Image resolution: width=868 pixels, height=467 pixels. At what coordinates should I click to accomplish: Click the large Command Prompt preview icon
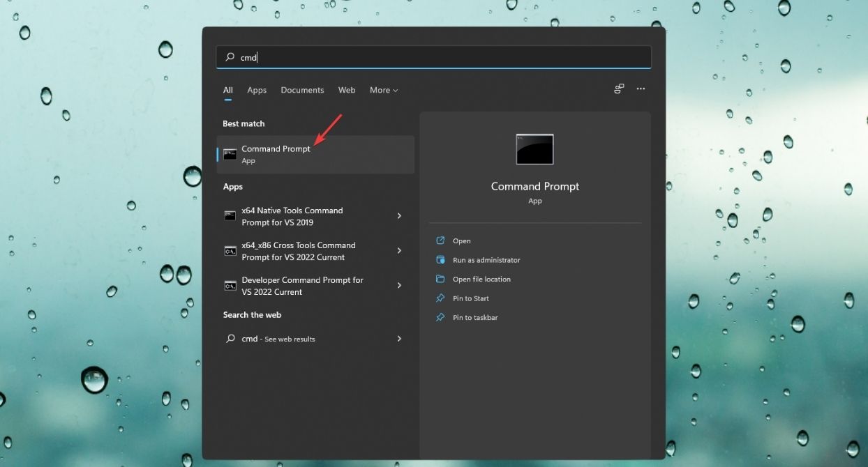tap(534, 148)
